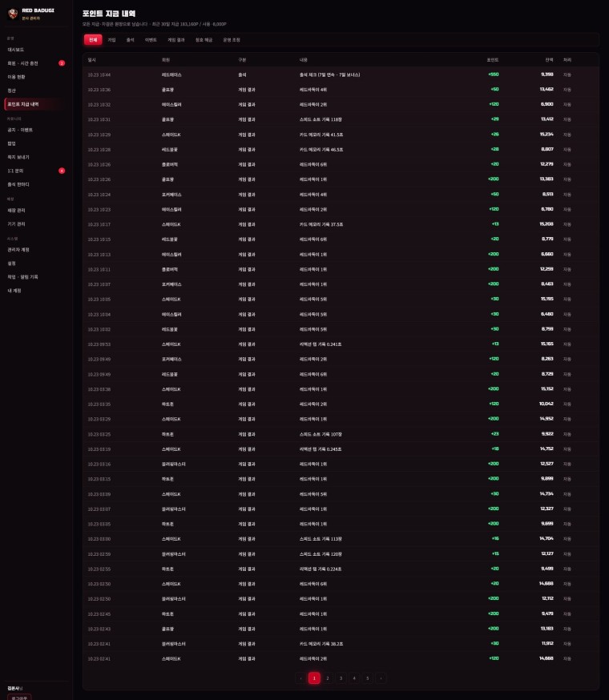Click the 10.23 10:29 timestamp cell
This screenshot has height=700, width=609.
coord(99,135)
